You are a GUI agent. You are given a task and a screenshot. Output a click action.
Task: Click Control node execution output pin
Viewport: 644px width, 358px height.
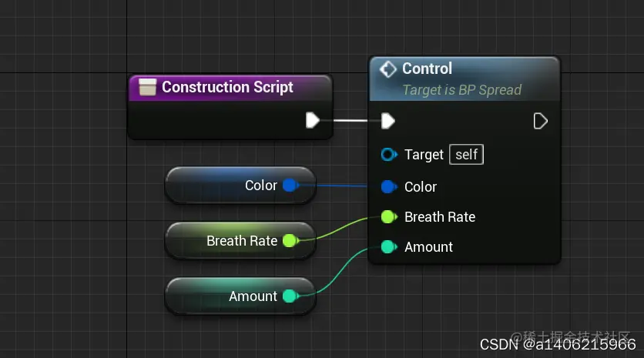click(541, 121)
